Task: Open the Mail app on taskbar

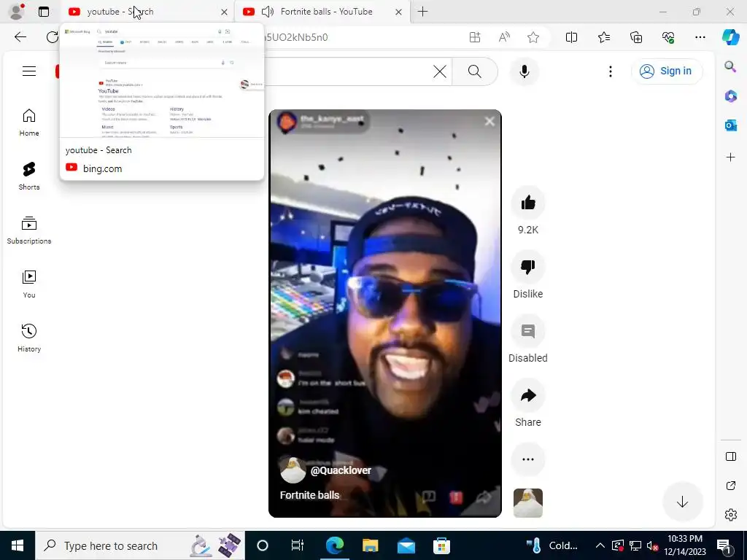Action: tap(406, 545)
